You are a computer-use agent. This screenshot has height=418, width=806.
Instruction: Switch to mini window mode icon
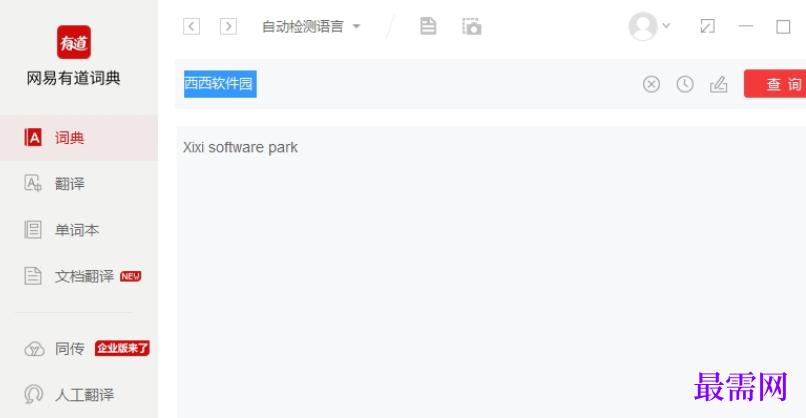pyautogui.click(x=708, y=26)
